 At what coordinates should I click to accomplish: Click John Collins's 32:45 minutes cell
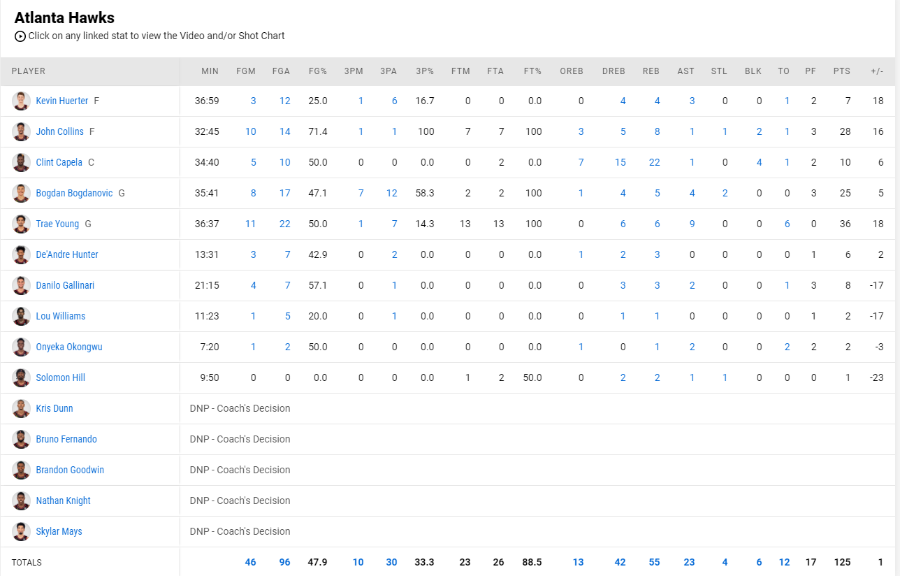[207, 132]
